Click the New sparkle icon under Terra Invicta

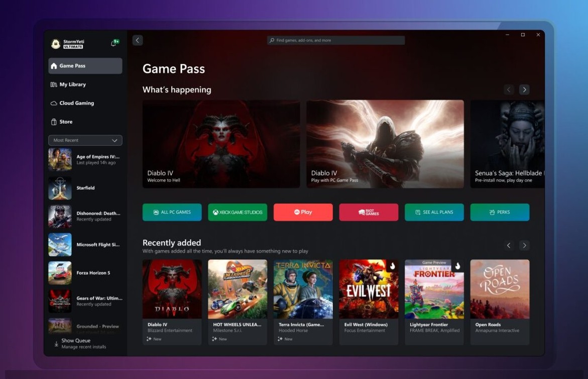[x=280, y=339]
